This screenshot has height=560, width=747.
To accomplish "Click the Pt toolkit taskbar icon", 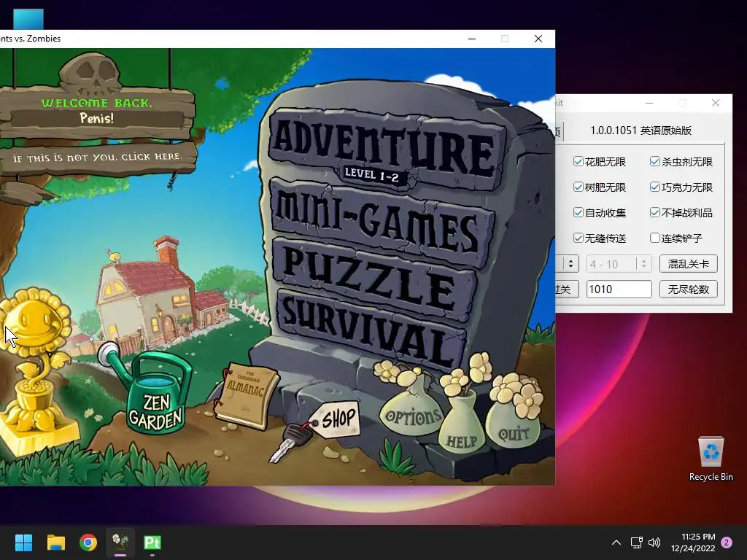I will (x=152, y=542).
